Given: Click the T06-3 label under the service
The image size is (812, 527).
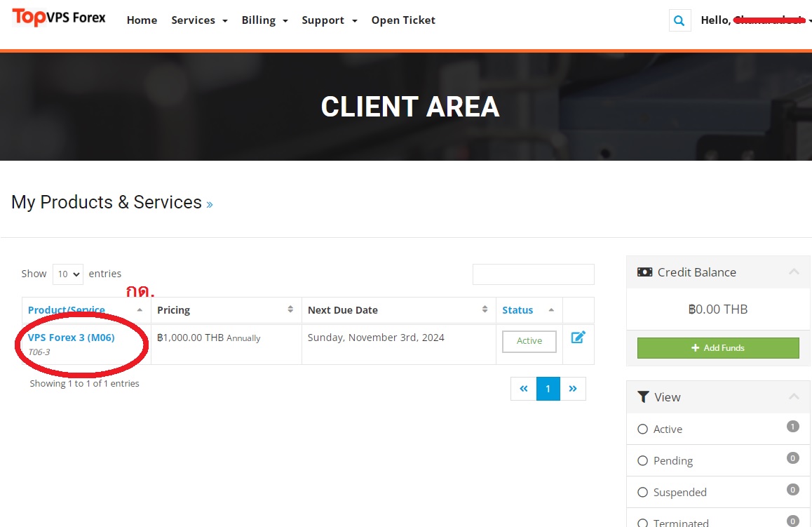Looking at the screenshot, I should coord(39,352).
